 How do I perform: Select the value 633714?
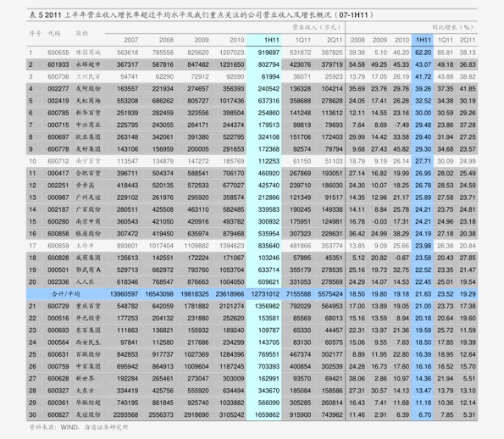[269, 270]
